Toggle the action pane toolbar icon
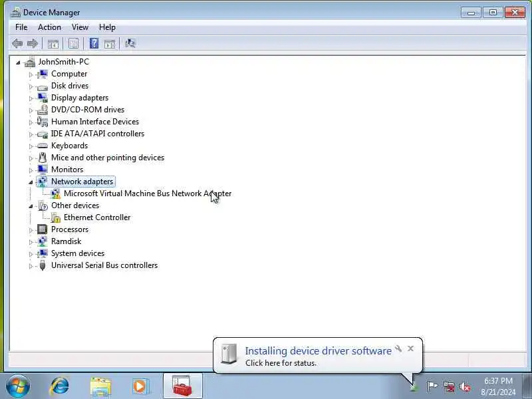532x399 pixels. pyautogui.click(x=110, y=43)
